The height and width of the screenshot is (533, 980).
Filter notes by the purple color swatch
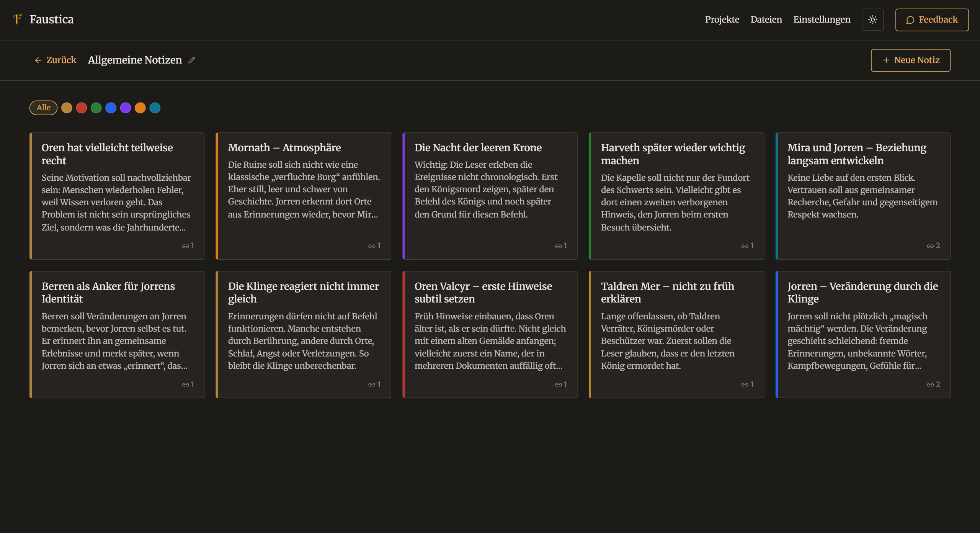pos(126,108)
